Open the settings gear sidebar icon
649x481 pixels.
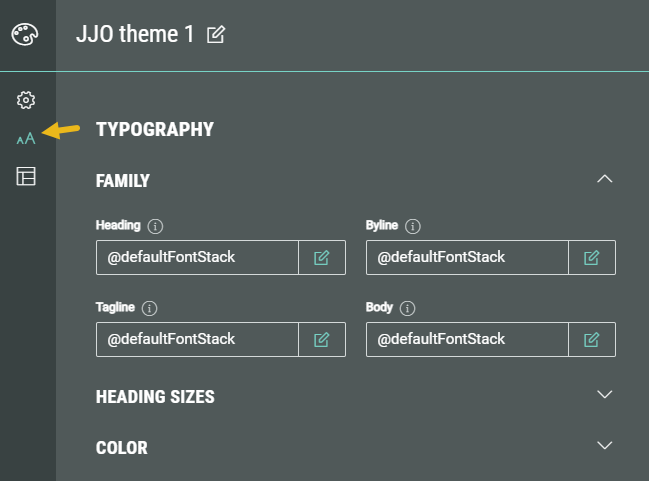coord(26,100)
